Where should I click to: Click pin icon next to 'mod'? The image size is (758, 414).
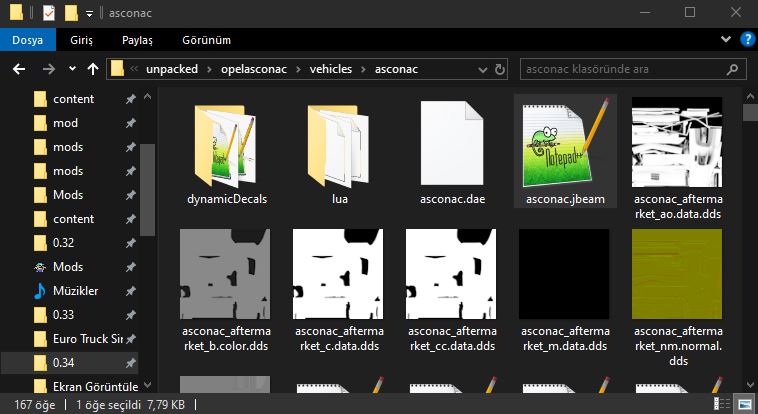coord(131,123)
